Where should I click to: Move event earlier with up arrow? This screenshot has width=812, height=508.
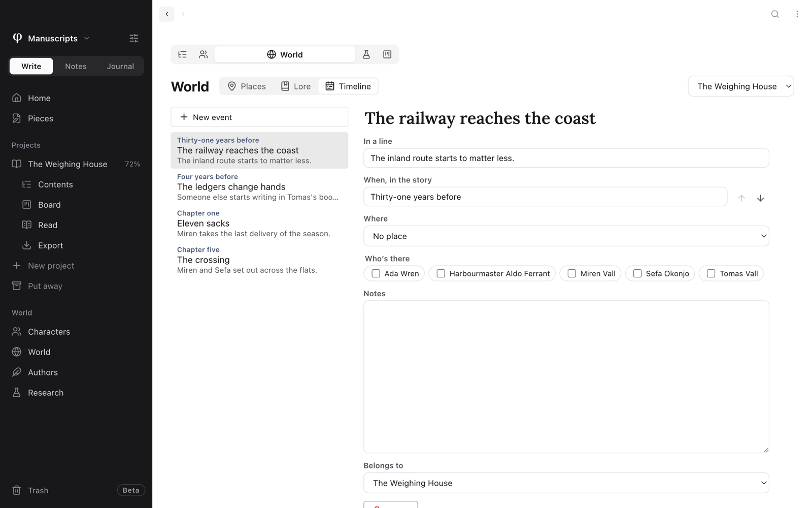click(x=741, y=198)
